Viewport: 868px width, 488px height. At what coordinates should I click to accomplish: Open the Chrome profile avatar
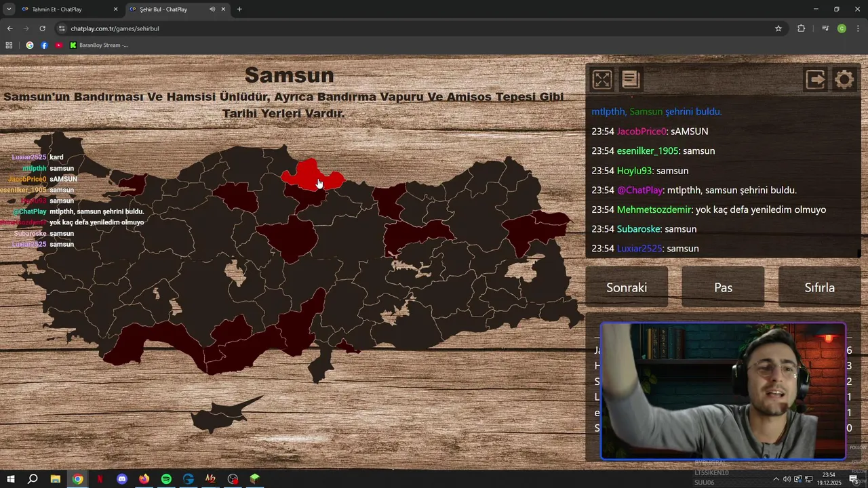[842, 28]
